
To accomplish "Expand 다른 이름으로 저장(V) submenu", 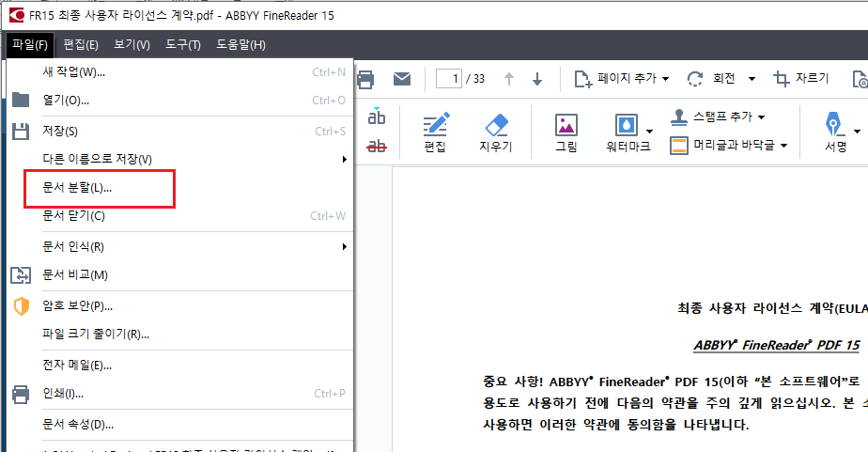I will point(180,160).
